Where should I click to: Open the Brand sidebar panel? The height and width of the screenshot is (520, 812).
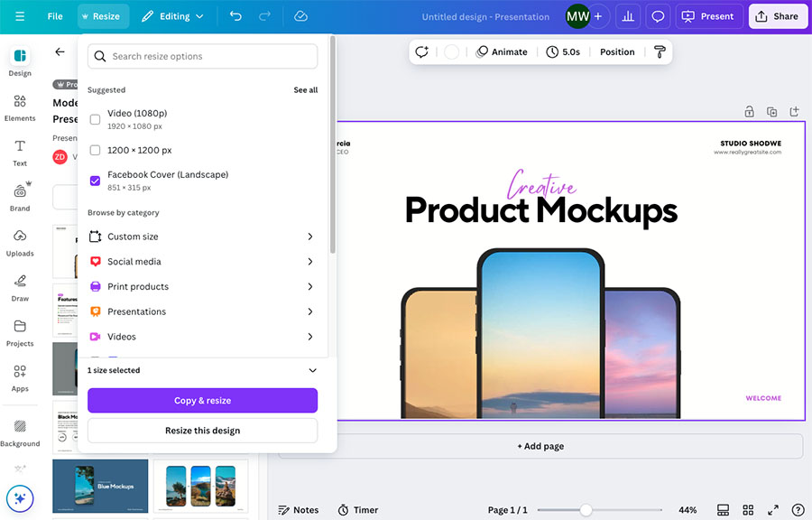20,198
